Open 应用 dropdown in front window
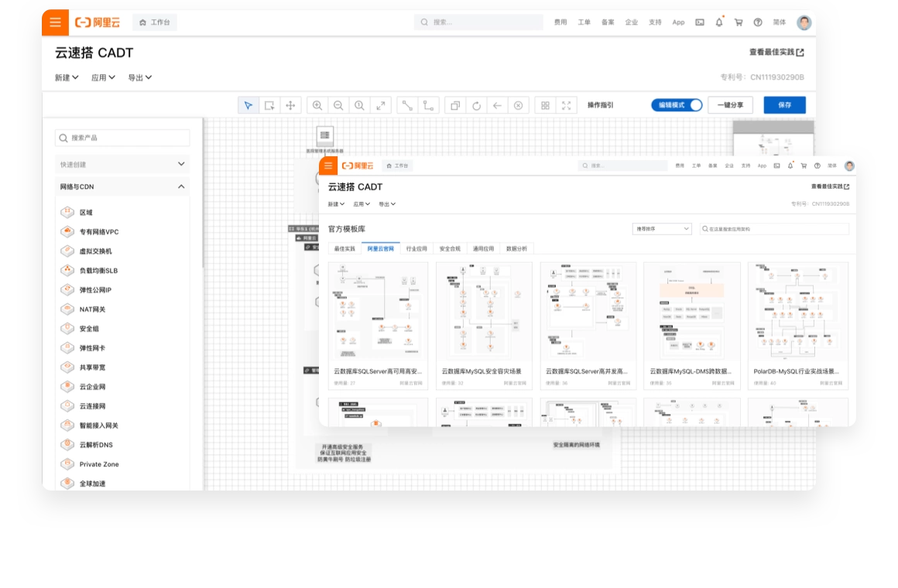This screenshot has width=898, height=588. click(362, 203)
